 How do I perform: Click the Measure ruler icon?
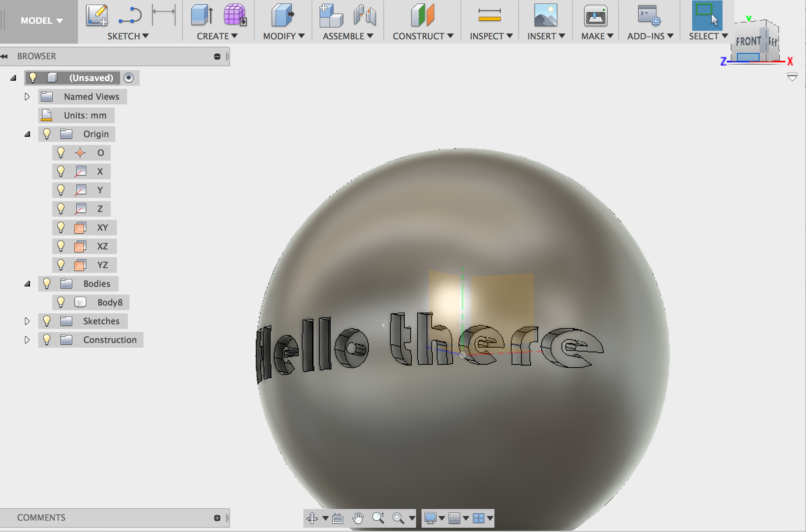coord(489,16)
